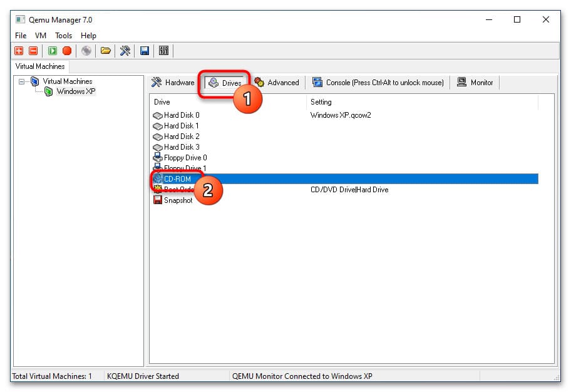Open the mixer sliders settings icon
This screenshot has height=392, width=571.
pyautogui.click(x=164, y=51)
